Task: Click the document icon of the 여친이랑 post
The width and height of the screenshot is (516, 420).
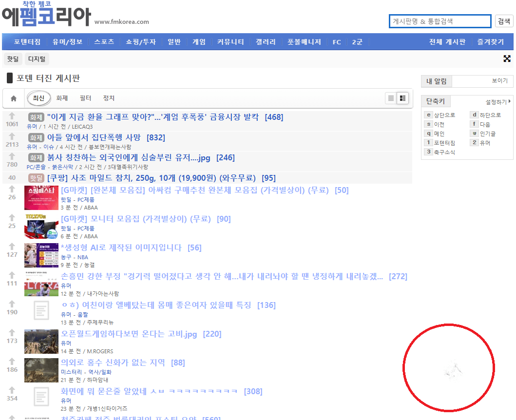Action: [x=41, y=310]
